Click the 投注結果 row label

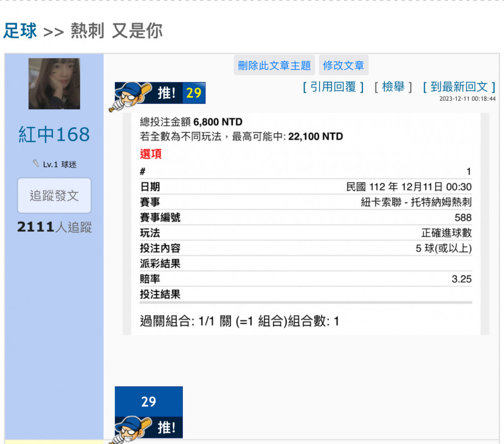(x=160, y=294)
